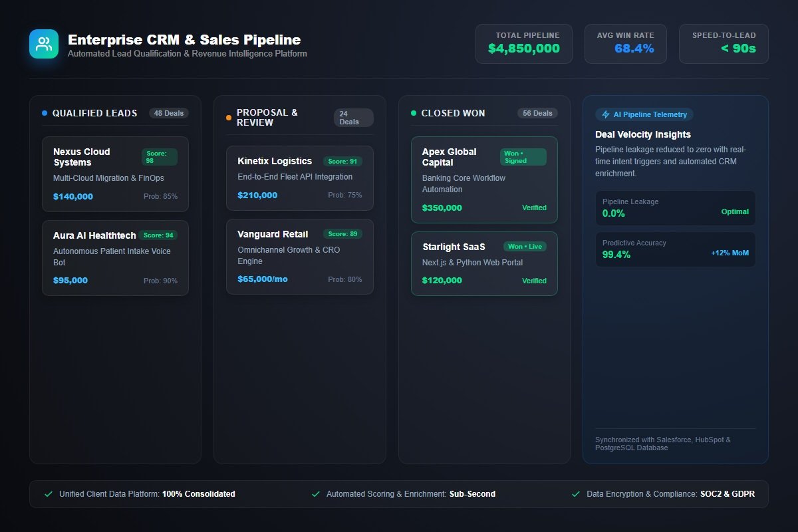798x532 pixels.
Task: Open the Aura AI Healthtech deal
Action: click(115, 258)
